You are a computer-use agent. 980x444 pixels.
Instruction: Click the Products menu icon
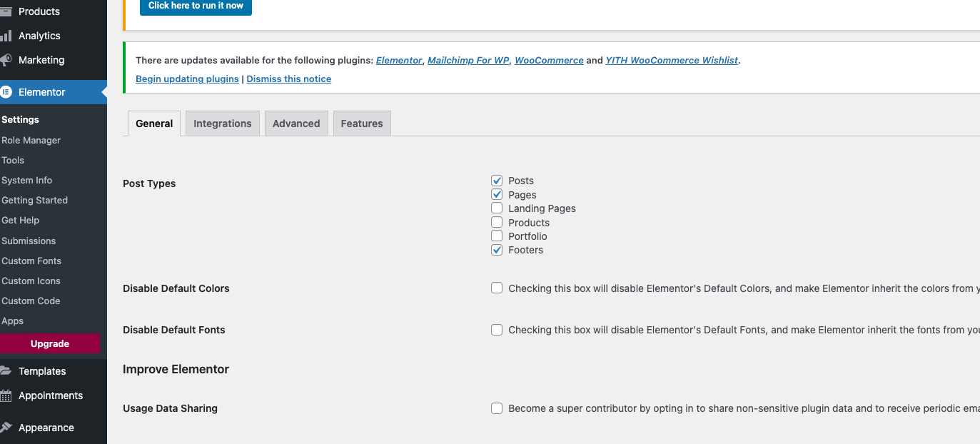tap(6, 11)
